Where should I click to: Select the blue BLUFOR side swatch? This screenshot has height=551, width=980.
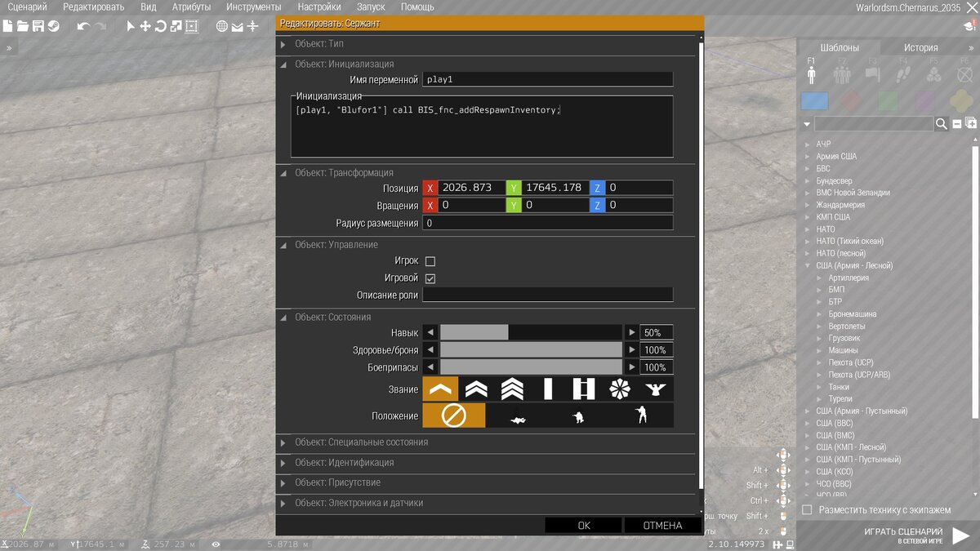[x=814, y=101]
